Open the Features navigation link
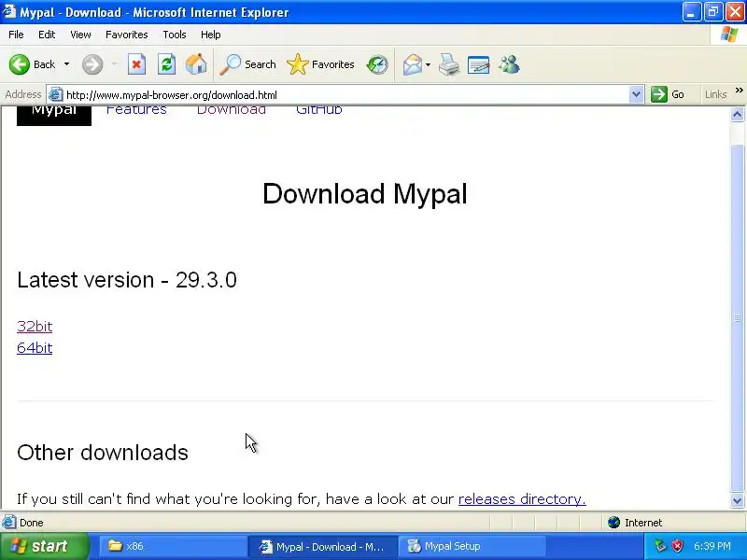 tap(136, 110)
